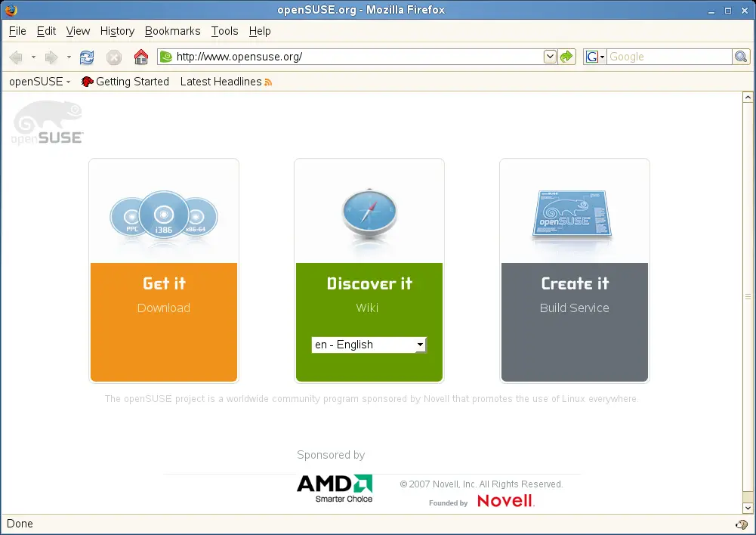This screenshot has height=535, width=756.
Task: Click the vertical scrollbar down arrow
Action: click(x=748, y=508)
